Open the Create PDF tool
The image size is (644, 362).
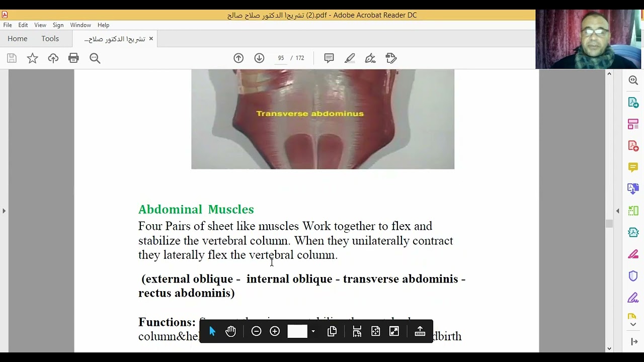(x=633, y=145)
